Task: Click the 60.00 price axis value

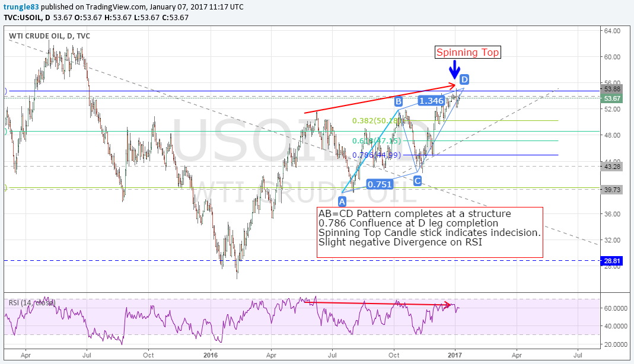Action: click(x=612, y=57)
